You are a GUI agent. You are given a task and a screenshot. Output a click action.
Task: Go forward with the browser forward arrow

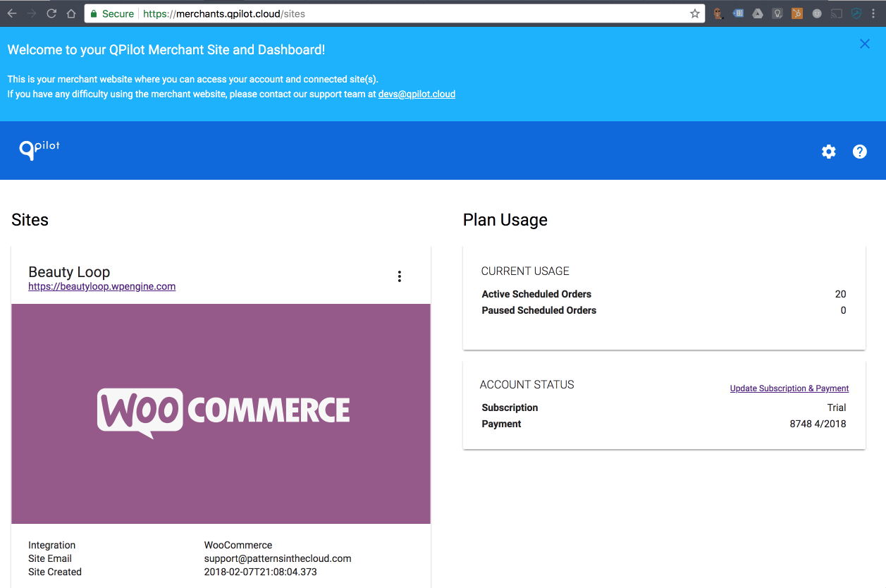[32, 13]
